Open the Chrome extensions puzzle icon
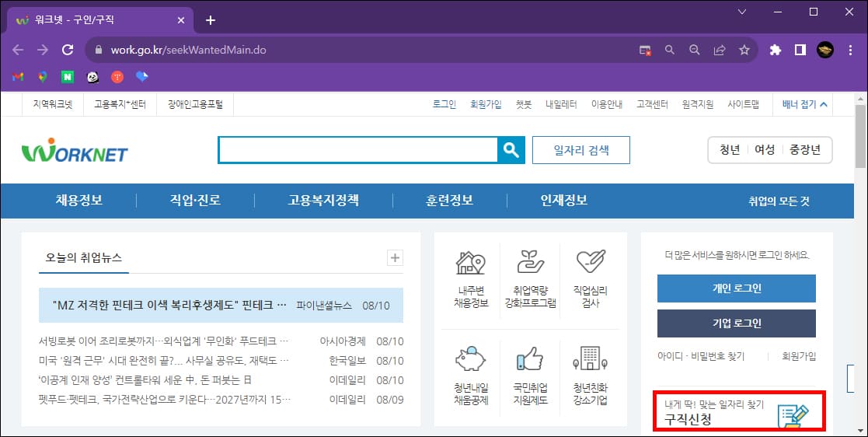 click(x=776, y=50)
